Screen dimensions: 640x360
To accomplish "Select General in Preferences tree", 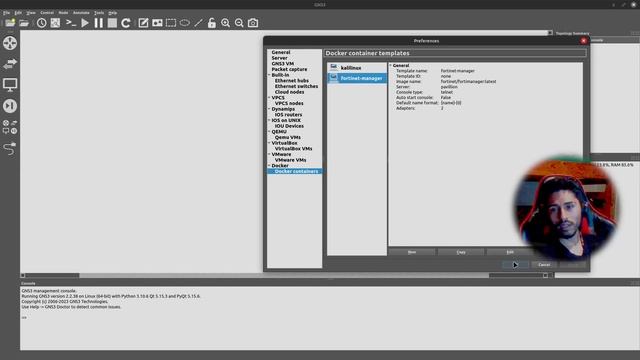I will (281, 52).
